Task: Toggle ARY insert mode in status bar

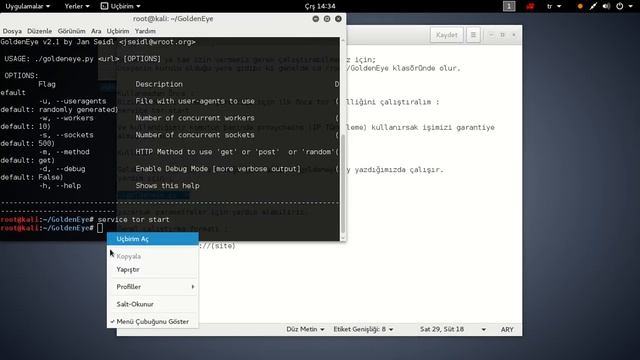Action: pyautogui.click(x=507, y=329)
